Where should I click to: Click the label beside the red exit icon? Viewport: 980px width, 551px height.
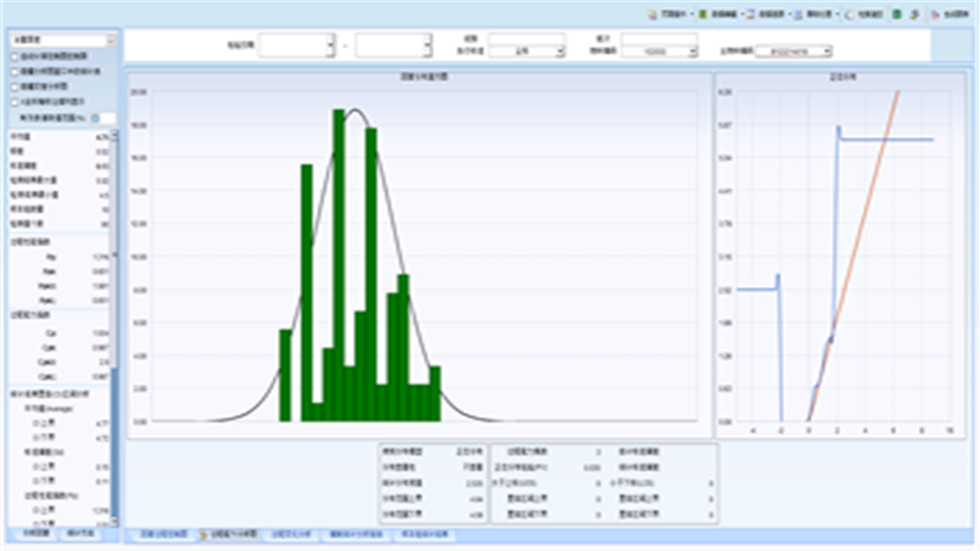pyautogui.click(x=955, y=14)
